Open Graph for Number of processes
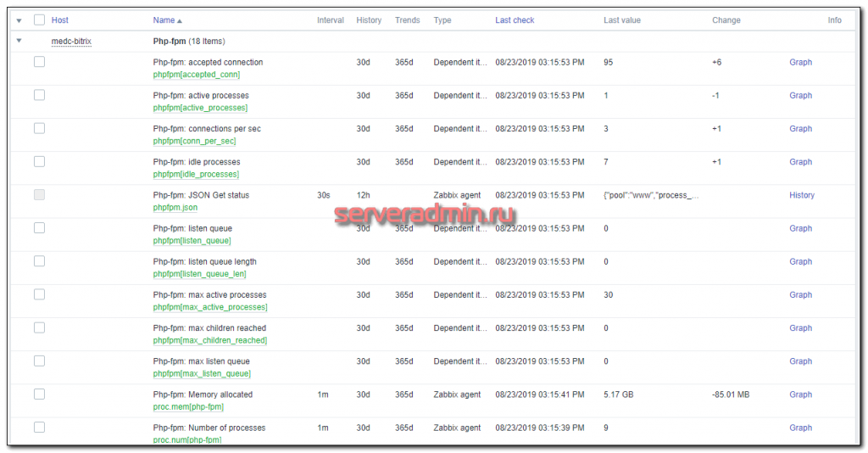This screenshot has width=868, height=453. click(x=800, y=428)
